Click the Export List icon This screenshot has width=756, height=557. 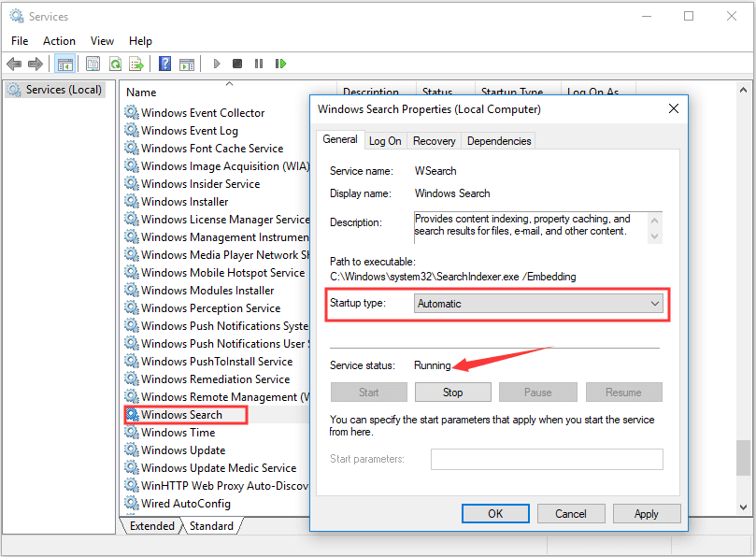136,64
